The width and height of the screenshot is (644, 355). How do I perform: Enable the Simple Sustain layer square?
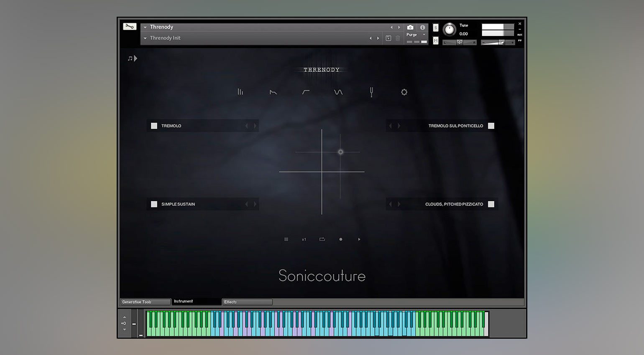tap(154, 204)
